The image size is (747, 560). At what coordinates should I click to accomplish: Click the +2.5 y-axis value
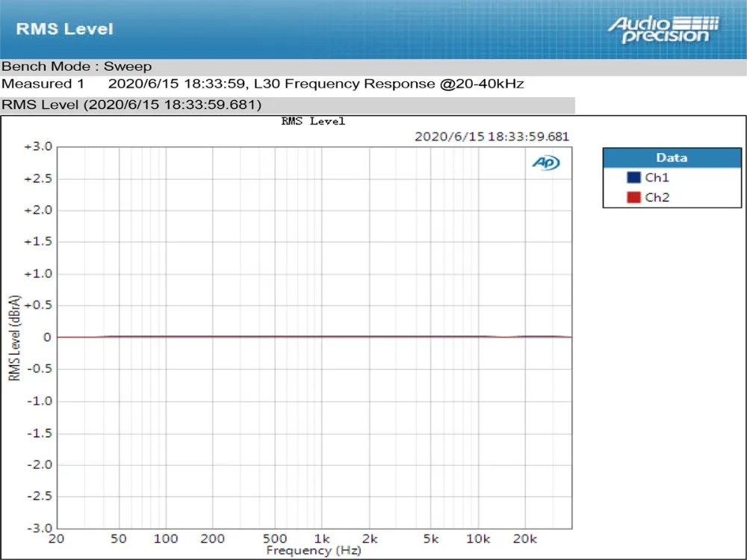39,179
